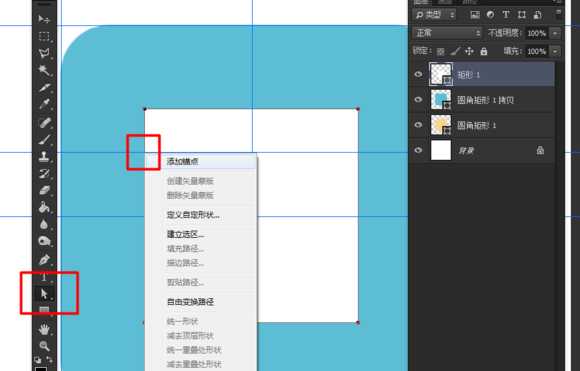Screen dimensions: 580x371
Task: Select the Healing Brush tool
Action: [44, 122]
